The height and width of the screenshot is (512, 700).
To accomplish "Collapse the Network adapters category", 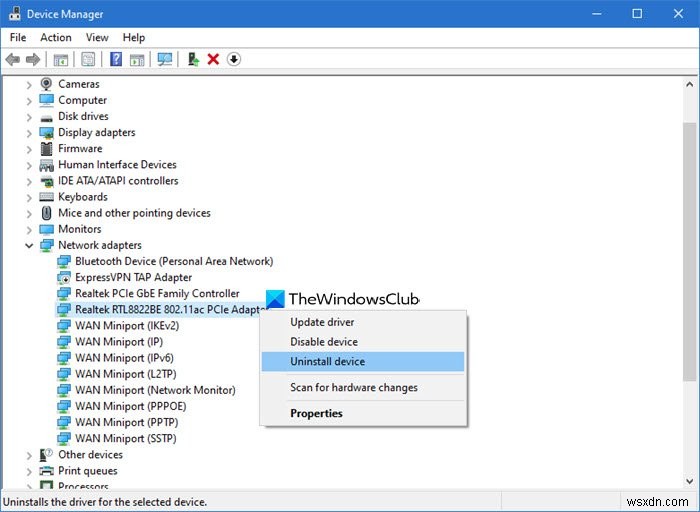I will tap(29, 246).
